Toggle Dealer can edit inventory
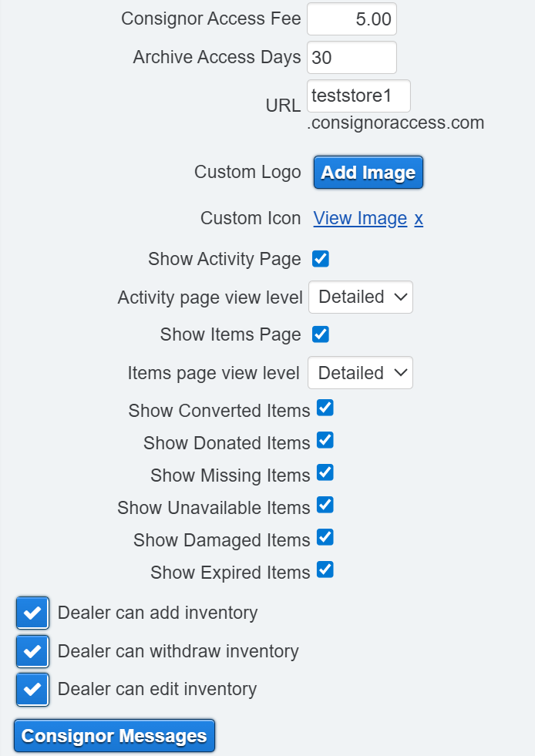 tap(32, 689)
